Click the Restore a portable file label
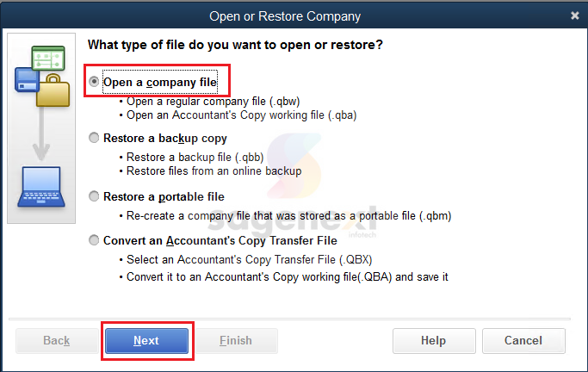The image size is (588, 372). 164,196
